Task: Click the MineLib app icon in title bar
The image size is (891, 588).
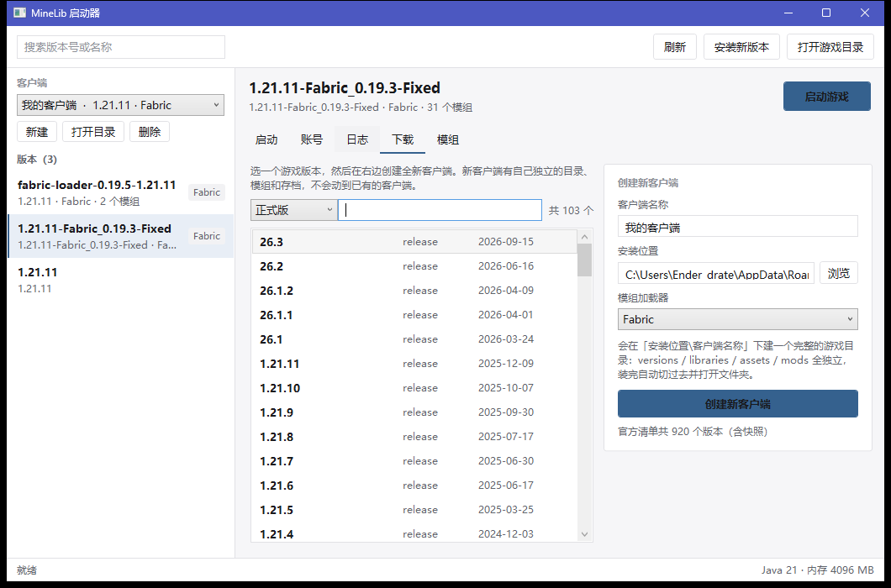Action: coord(20,13)
